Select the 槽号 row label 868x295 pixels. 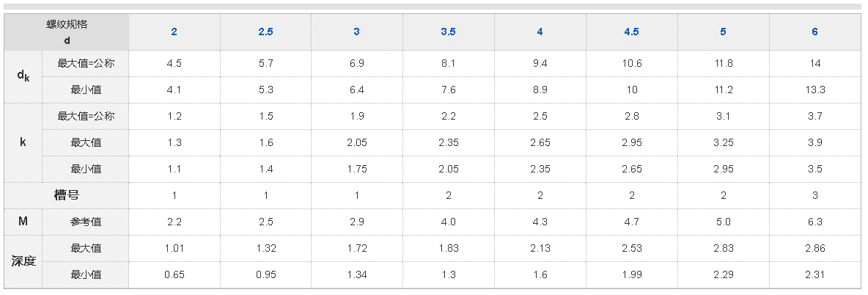(67, 195)
